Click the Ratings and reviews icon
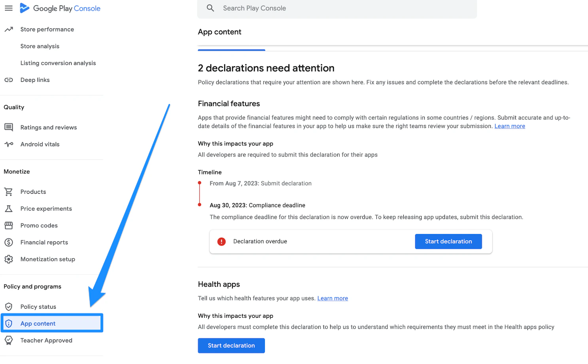 tap(9, 127)
